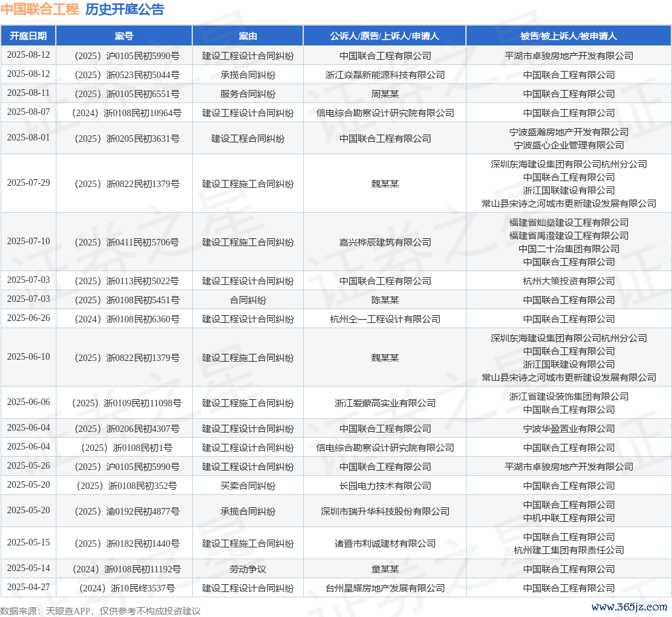Viewport: 672px width, 617px height.
Task: Open defendant 宁波盛瀚房地产开发有限公司
Action: pyautogui.click(x=568, y=132)
